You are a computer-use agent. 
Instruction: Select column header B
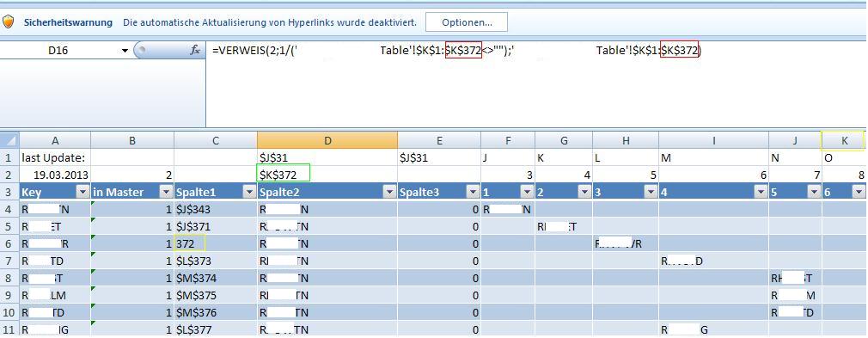[132, 141]
